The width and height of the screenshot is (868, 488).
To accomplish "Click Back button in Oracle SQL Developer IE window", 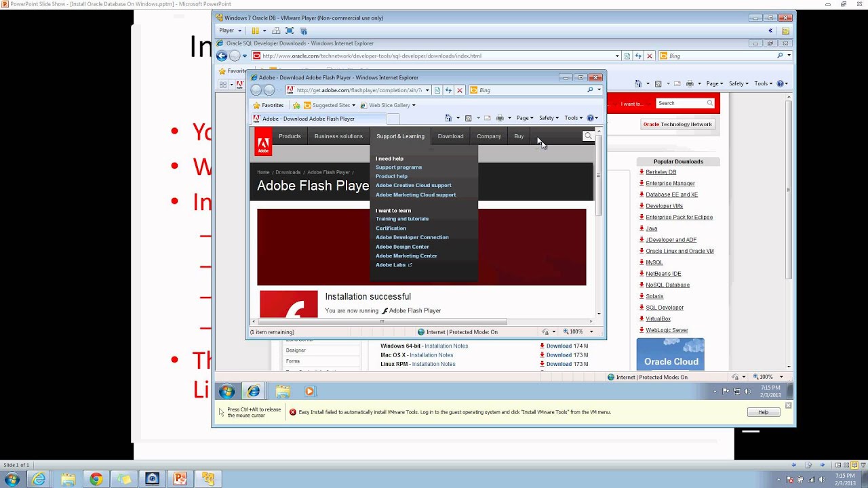I will click(222, 56).
